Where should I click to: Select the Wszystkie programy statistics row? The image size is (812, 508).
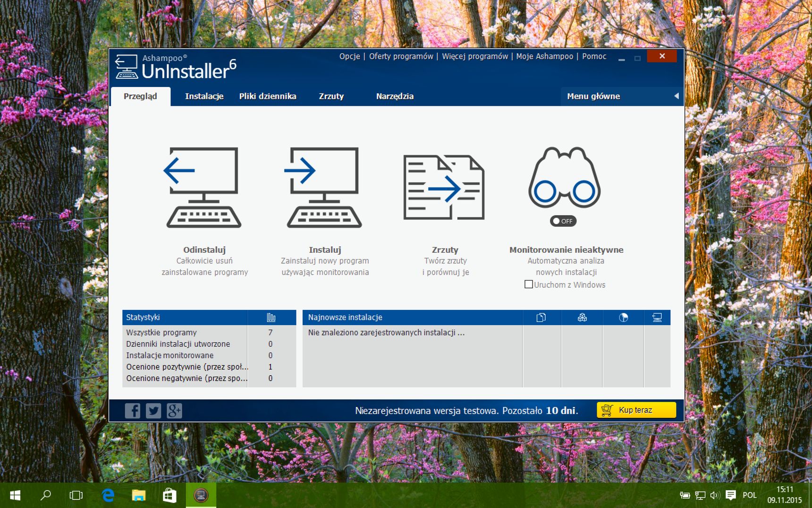click(x=209, y=333)
